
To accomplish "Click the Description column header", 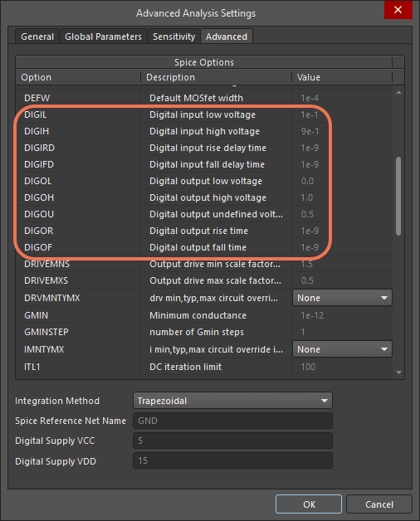I will pos(216,77).
